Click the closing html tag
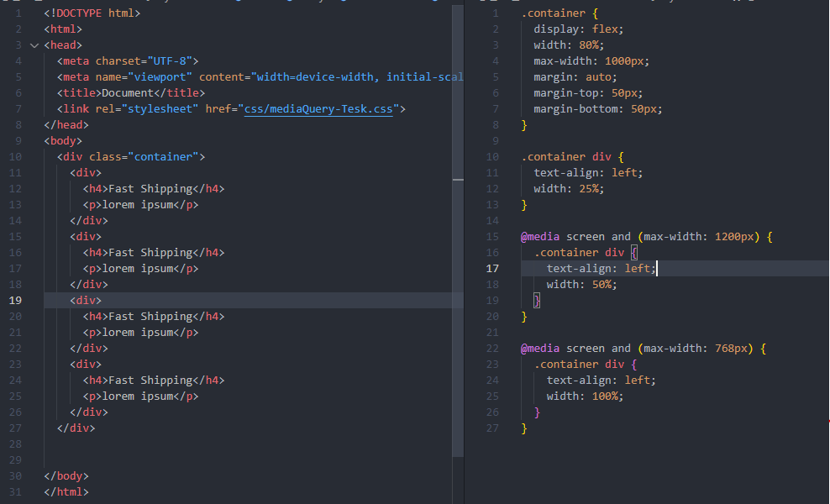Screen dimensions: 830x504 coord(66,492)
